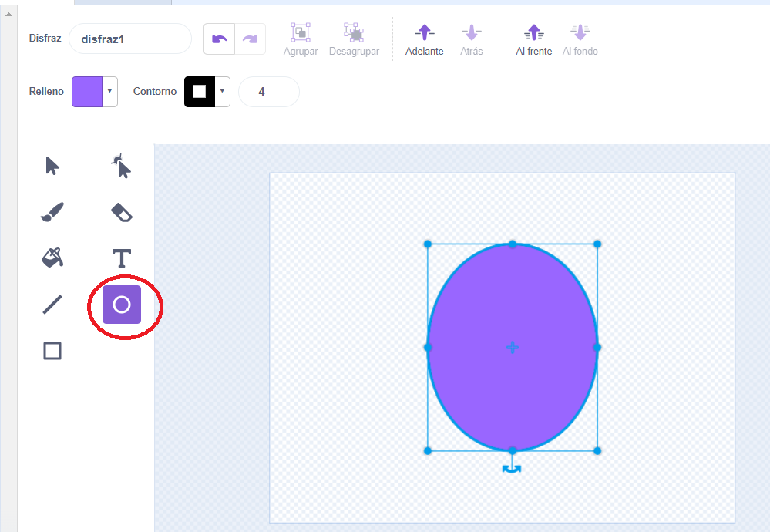Select the Line tool
The width and height of the screenshot is (770, 532).
(52, 305)
